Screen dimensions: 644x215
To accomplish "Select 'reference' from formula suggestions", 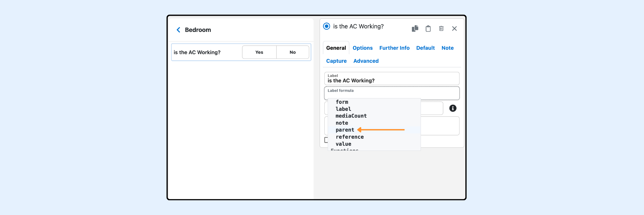I will 350,137.
